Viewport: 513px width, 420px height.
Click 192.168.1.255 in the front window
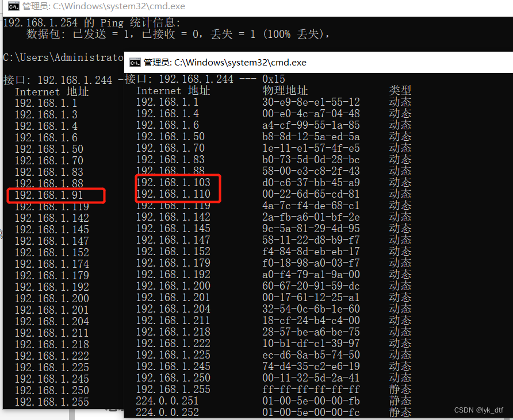[173, 390]
